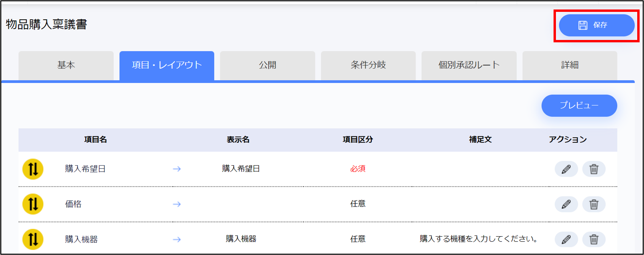
Task: Click the pencil edit icon for 購入希望日
Action: click(566, 169)
